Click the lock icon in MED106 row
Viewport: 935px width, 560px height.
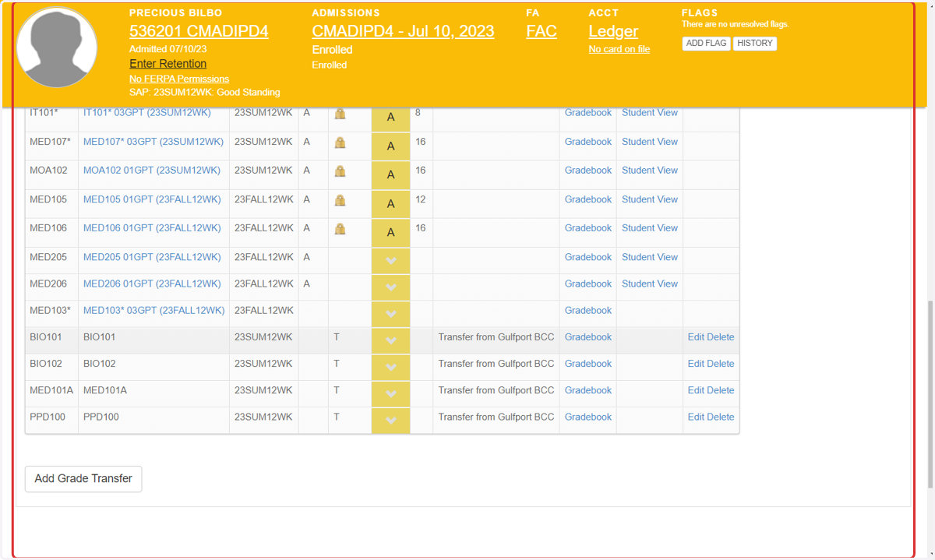(x=340, y=229)
